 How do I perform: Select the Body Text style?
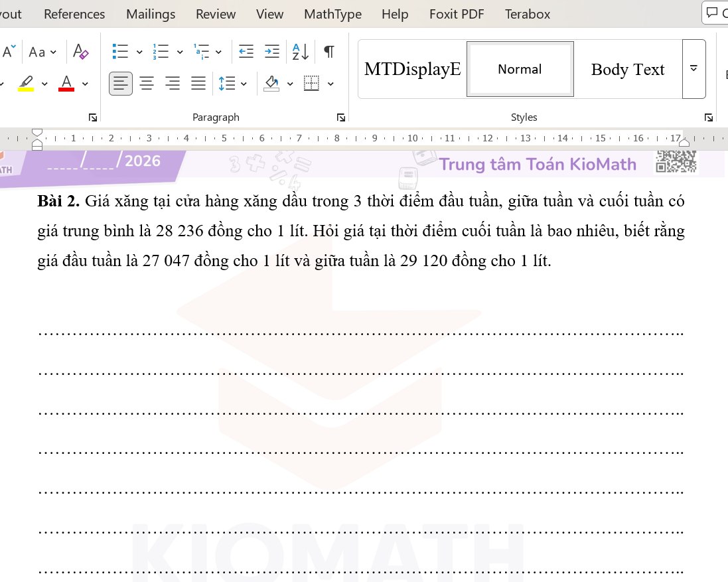point(627,69)
